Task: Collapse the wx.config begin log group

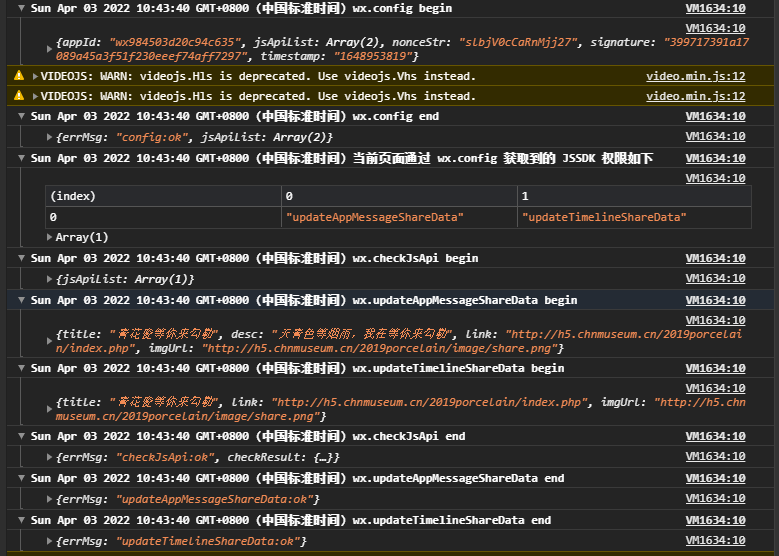Action: (x=21, y=8)
